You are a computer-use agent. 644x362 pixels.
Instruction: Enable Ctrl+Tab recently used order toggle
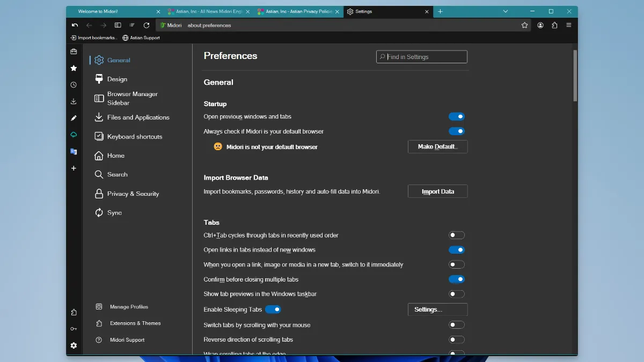456,235
